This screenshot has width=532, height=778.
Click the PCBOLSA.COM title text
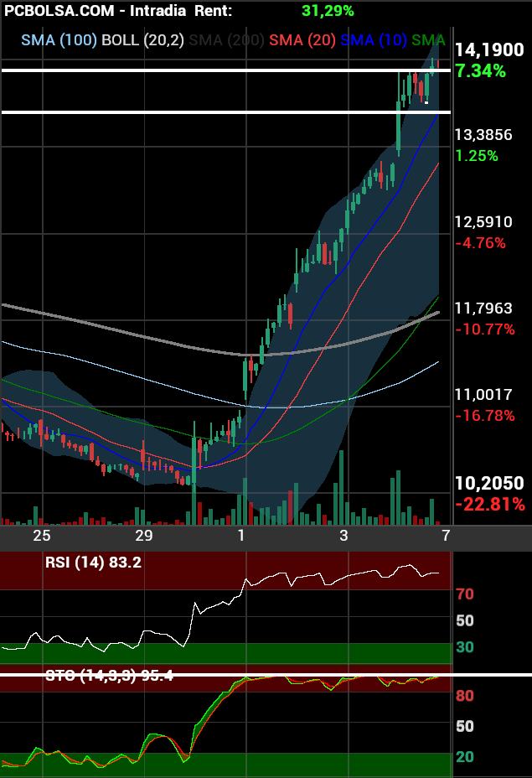(56, 12)
